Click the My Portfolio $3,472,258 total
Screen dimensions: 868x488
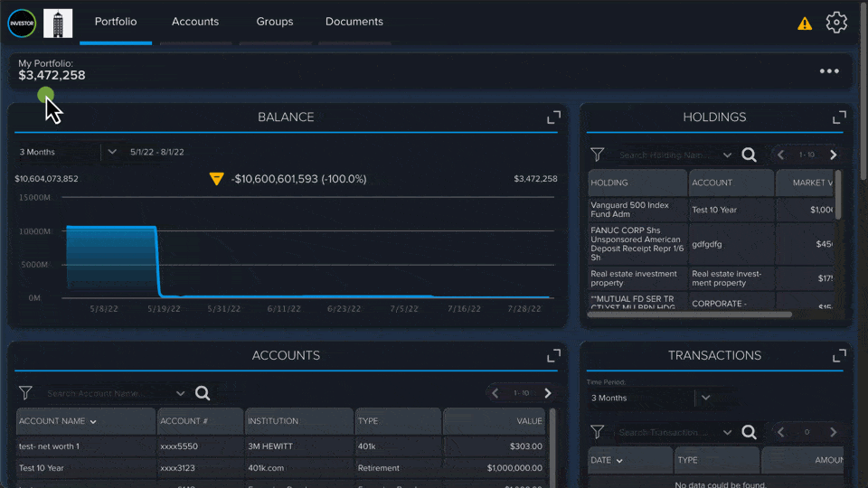click(52, 75)
